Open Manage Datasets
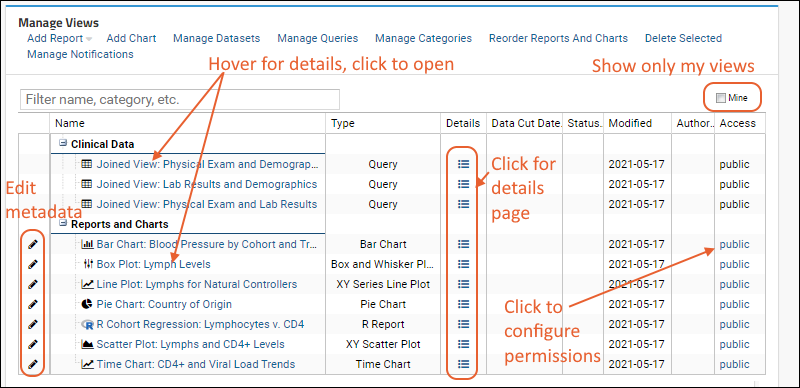This screenshot has width=800, height=388. tap(216, 38)
